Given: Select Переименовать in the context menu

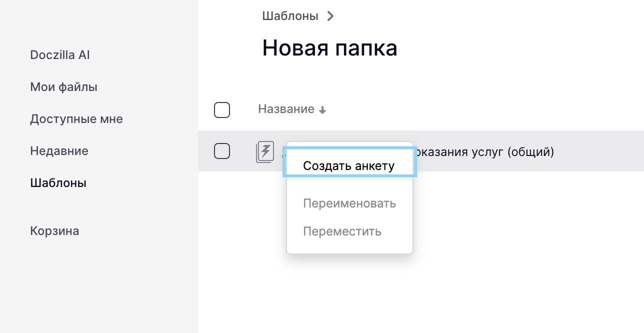Looking at the screenshot, I should (x=349, y=203).
